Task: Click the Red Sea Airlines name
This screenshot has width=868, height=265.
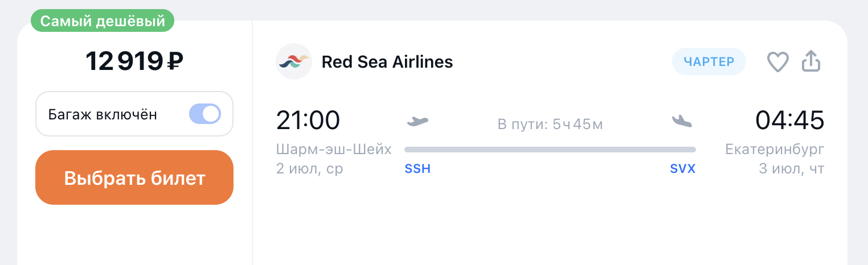Action: (x=387, y=61)
